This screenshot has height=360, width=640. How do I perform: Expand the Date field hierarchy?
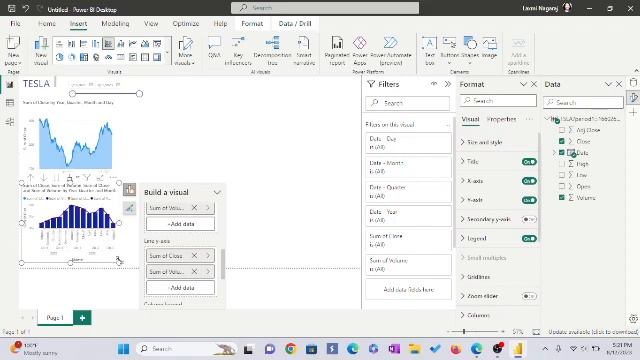(x=554, y=153)
